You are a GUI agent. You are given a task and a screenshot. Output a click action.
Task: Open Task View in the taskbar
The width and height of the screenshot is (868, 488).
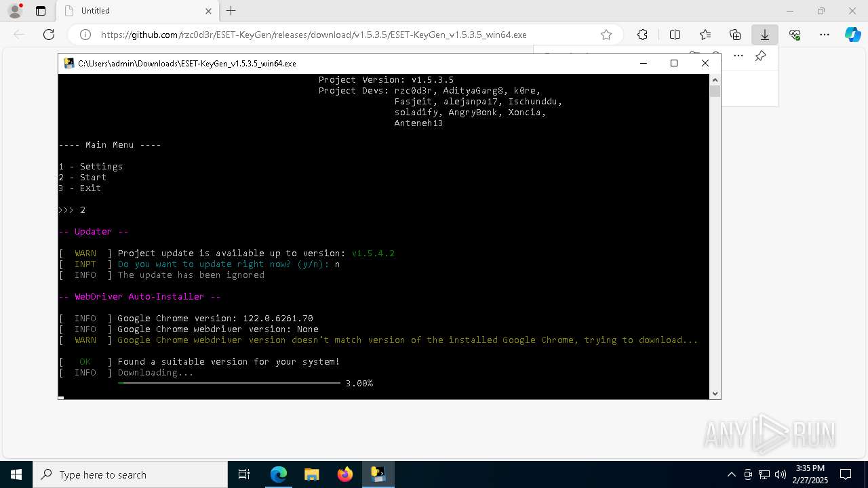tap(244, 474)
